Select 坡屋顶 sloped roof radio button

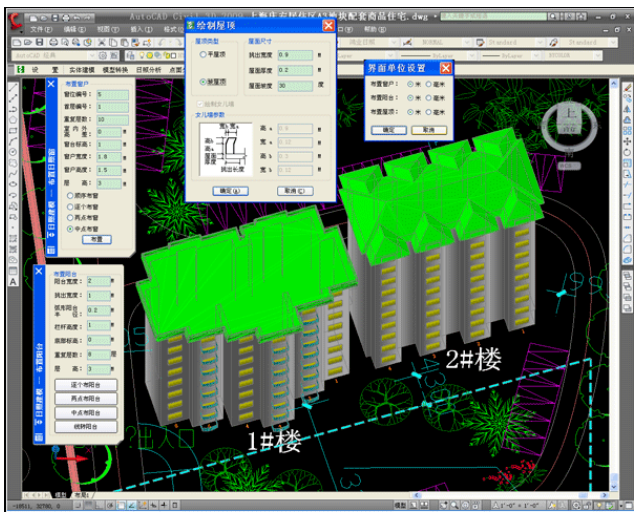click(203, 82)
